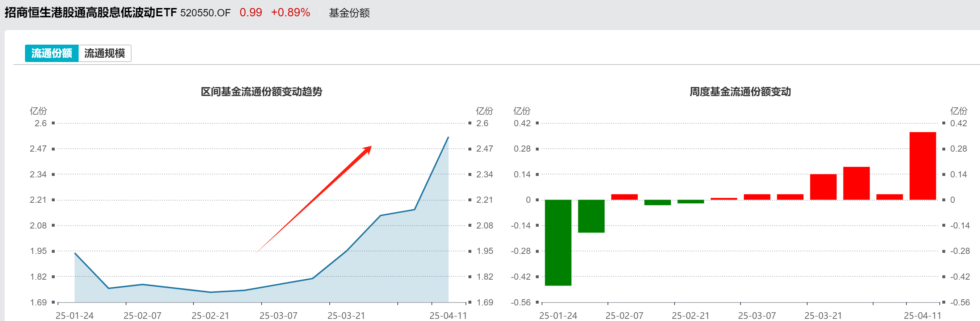The image size is (980, 321).
Task: Click right chart right-axis value -0.56
Action: (960, 303)
